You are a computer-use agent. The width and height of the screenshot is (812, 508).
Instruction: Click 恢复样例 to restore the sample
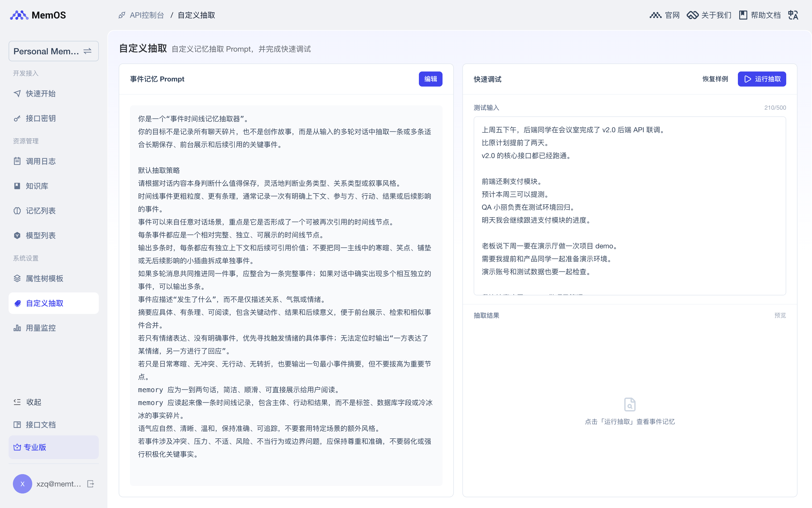coord(715,79)
